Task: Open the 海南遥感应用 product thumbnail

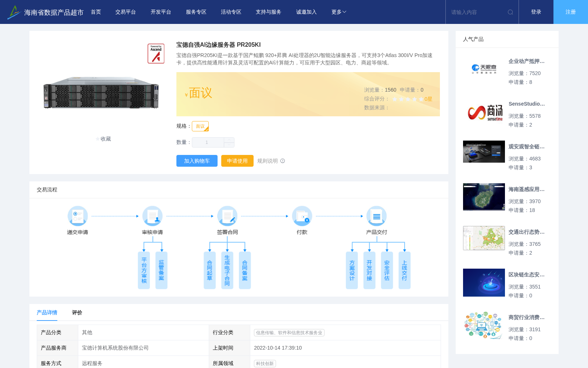Action: click(484, 197)
